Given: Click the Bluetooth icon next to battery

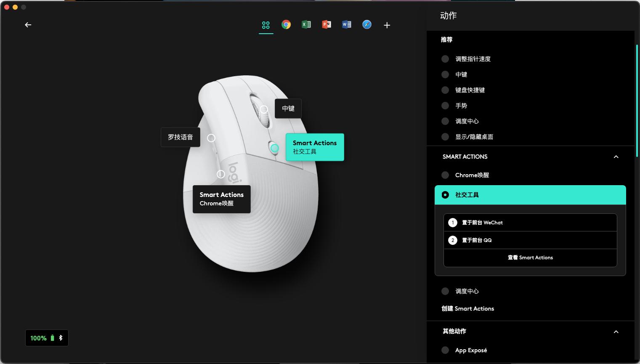Looking at the screenshot, I should 60,337.
